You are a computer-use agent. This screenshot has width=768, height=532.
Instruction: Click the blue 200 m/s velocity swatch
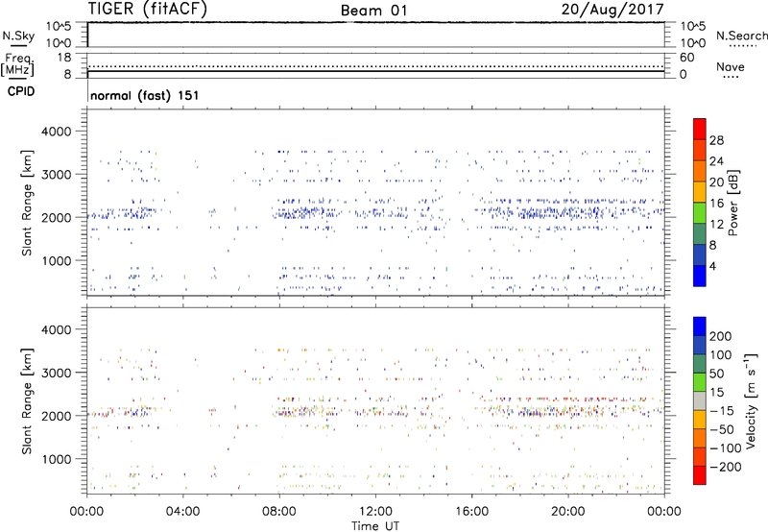pos(700,326)
